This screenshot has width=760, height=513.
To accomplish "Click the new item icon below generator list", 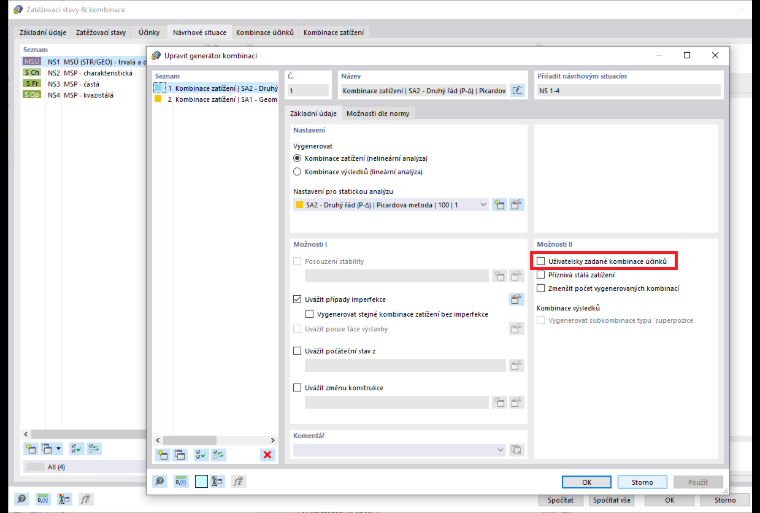I will (x=162, y=455).
